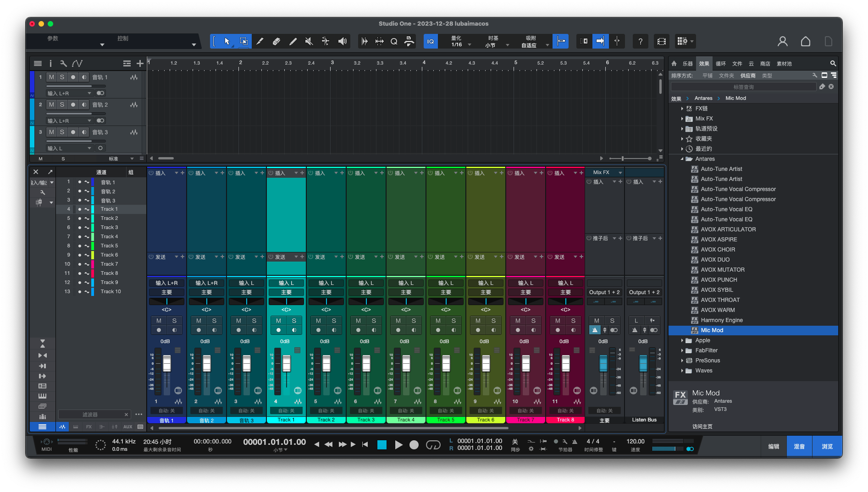The image size is (868, 492).
Task: Click the 标签查询 tag search field
Action: pyautogui.click(x=743, y=87)
